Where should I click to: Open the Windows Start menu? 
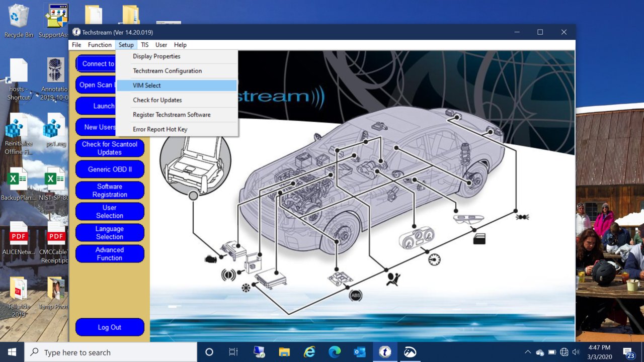tap(12, 352)
